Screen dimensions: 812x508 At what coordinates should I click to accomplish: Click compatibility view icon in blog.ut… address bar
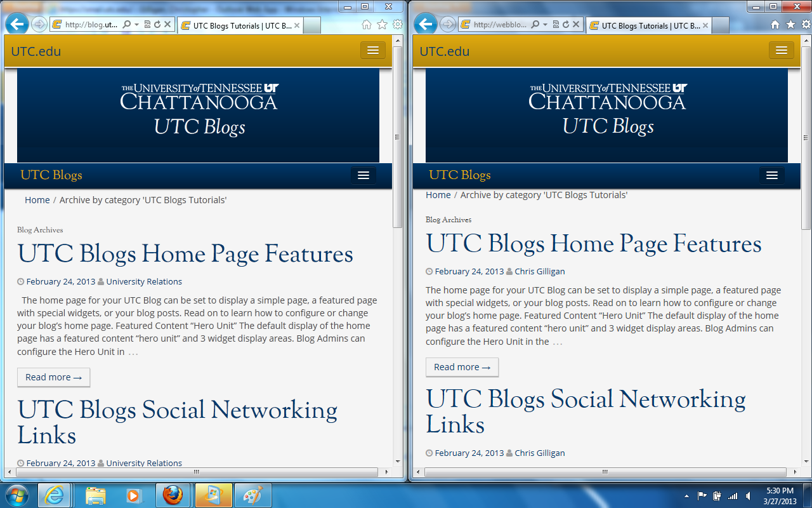(x=147, y=25)
